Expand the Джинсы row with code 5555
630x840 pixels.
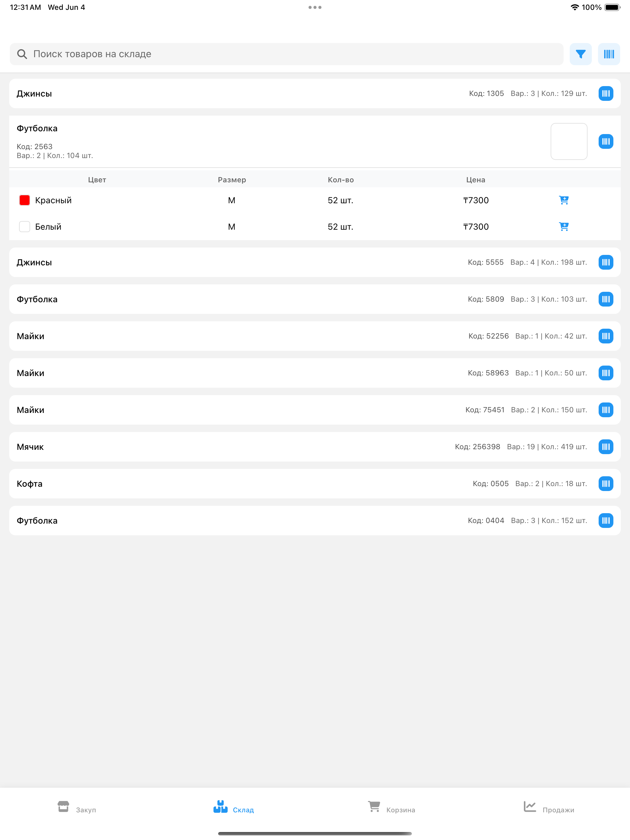315,262
